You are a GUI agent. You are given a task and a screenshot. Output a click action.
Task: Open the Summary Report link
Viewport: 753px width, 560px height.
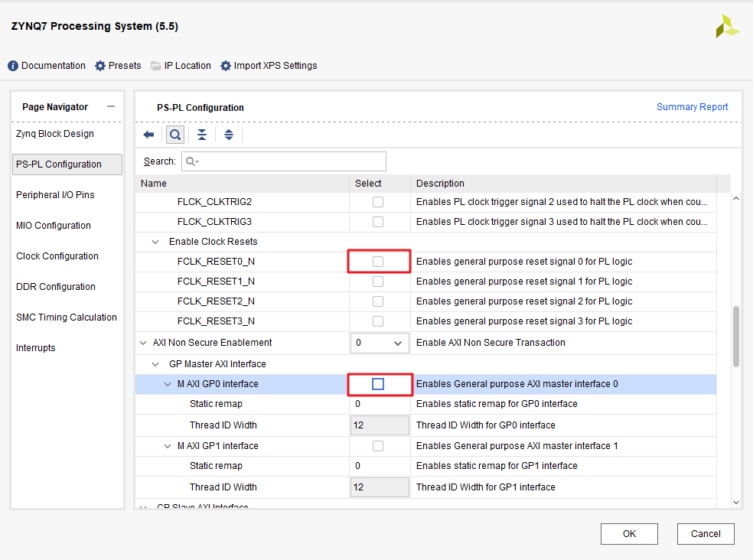[692, 107]
